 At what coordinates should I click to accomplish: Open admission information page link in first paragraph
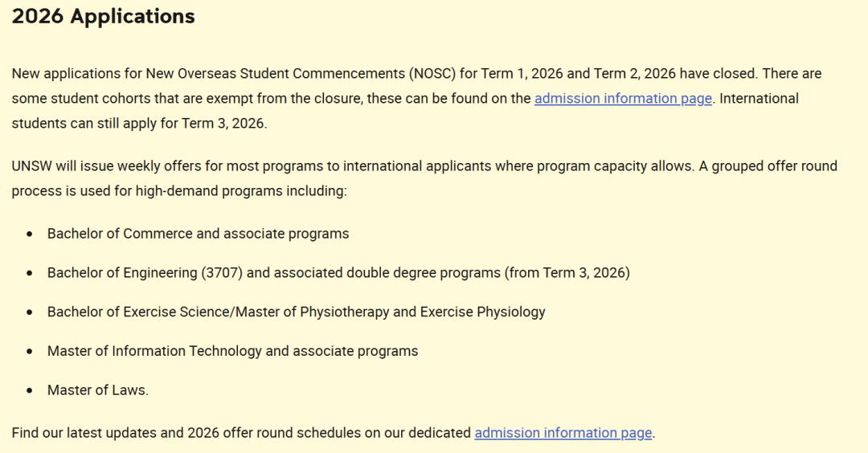[623, 99]
